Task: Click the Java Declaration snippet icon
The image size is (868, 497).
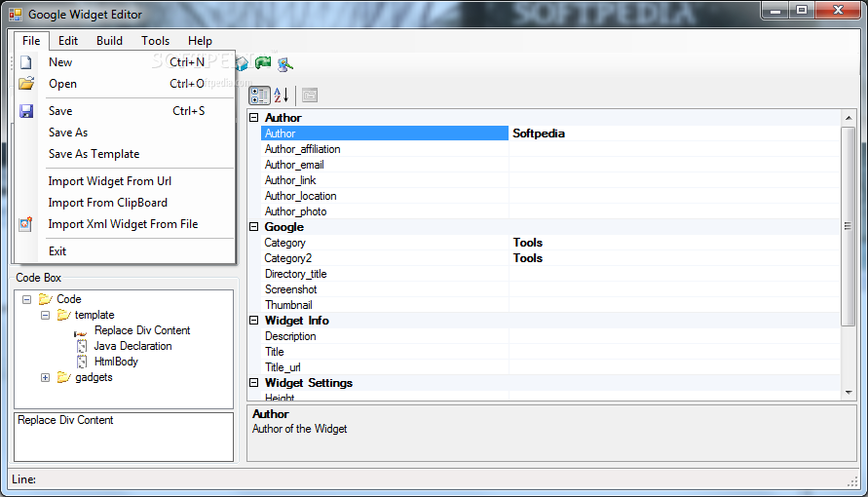Action: point(82,346)
